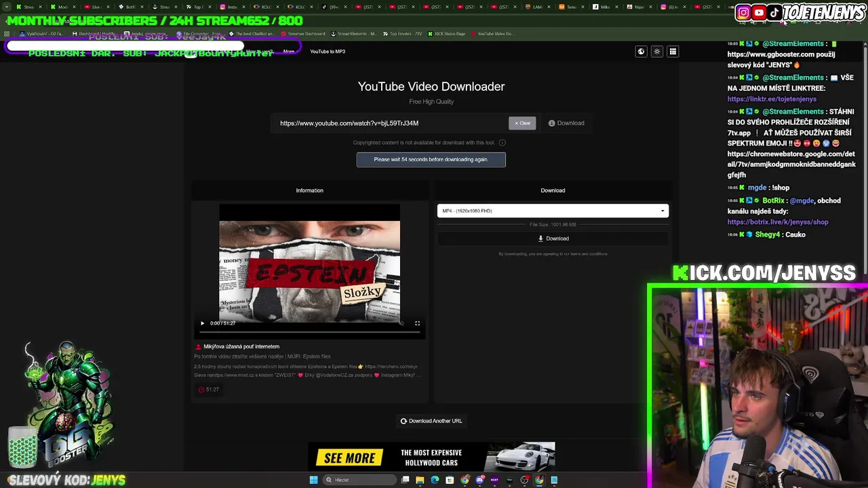The height and width of the screenshot is (488, 868).
Task: Open the Windows Start menu
Action: coord(313,480)
